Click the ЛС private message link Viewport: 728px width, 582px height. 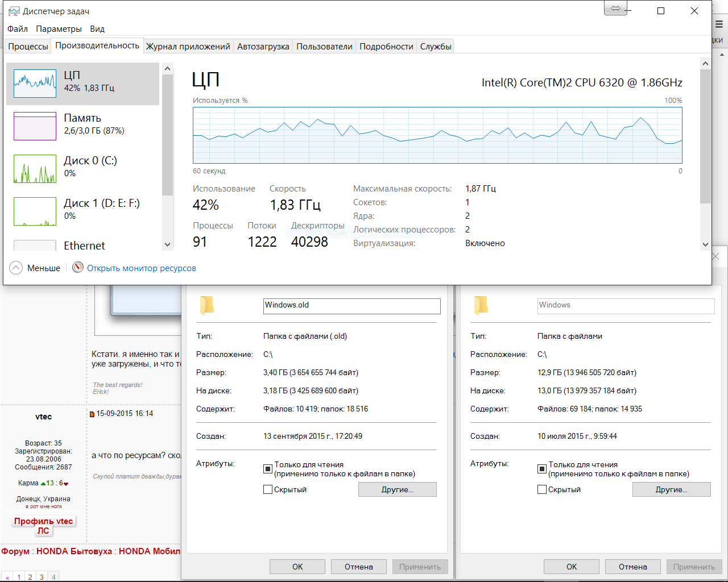(44, 531)
